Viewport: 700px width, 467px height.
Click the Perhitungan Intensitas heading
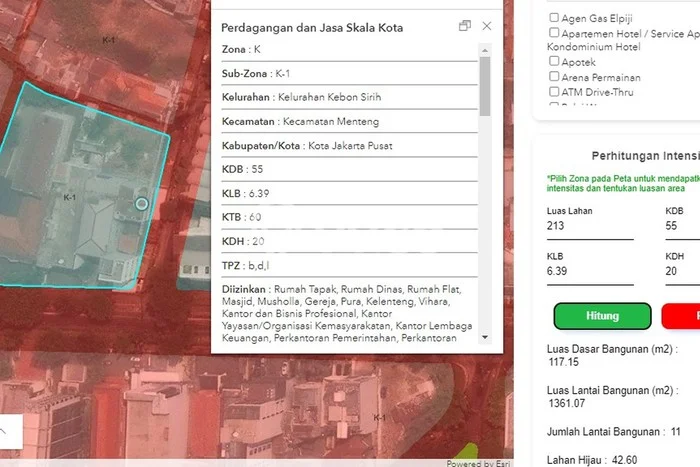pyautogui.click(x=646, y=156)
